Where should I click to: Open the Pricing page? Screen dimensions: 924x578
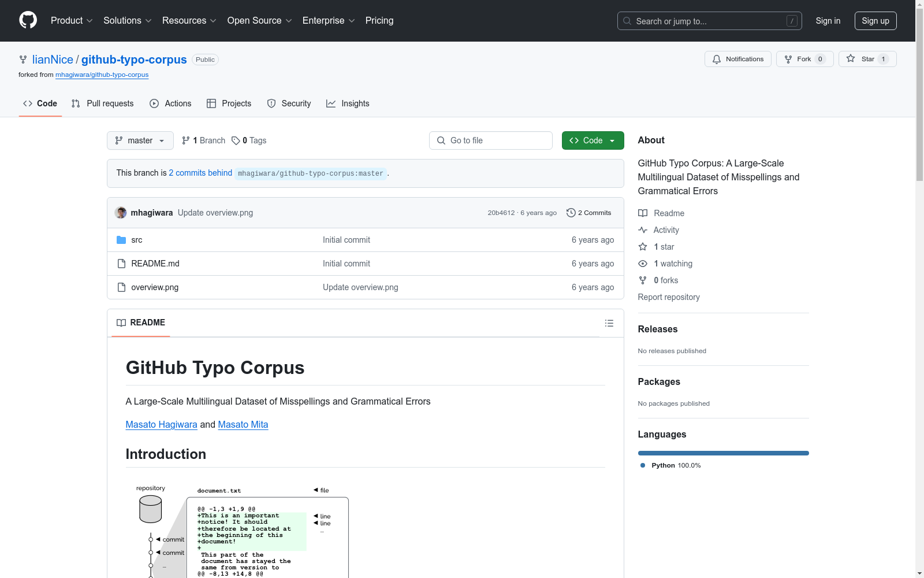point(379,21)
